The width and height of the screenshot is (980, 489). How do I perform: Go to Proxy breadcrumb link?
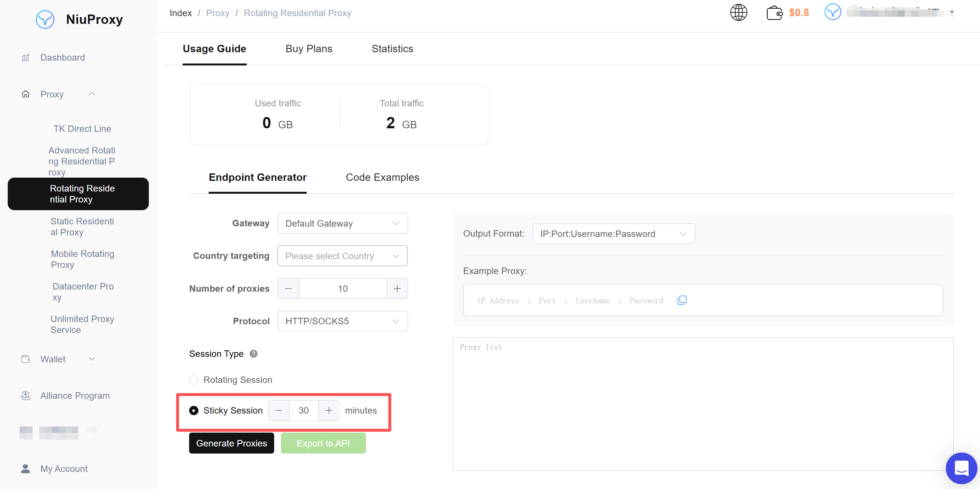click(217, 13)
